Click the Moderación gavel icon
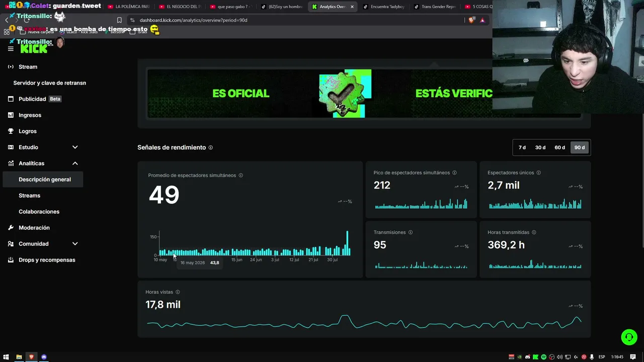This screenshot has height=362, width=644. coord(11,228)
